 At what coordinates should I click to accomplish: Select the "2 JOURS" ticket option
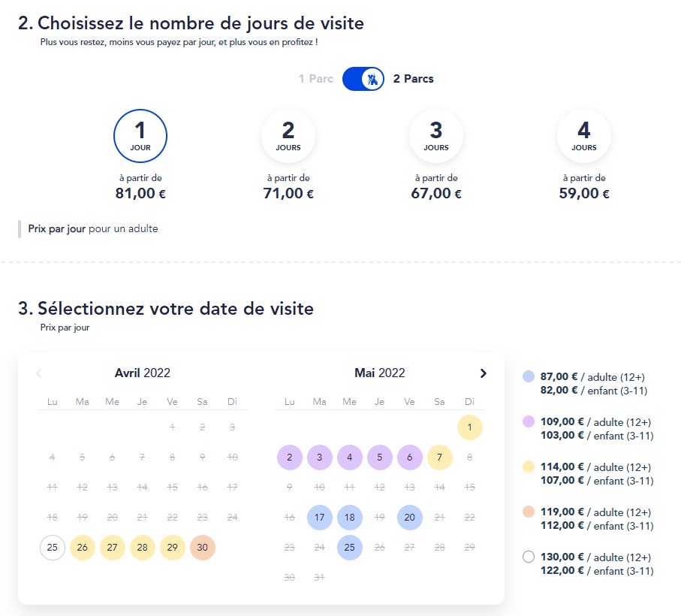(288, 136)
